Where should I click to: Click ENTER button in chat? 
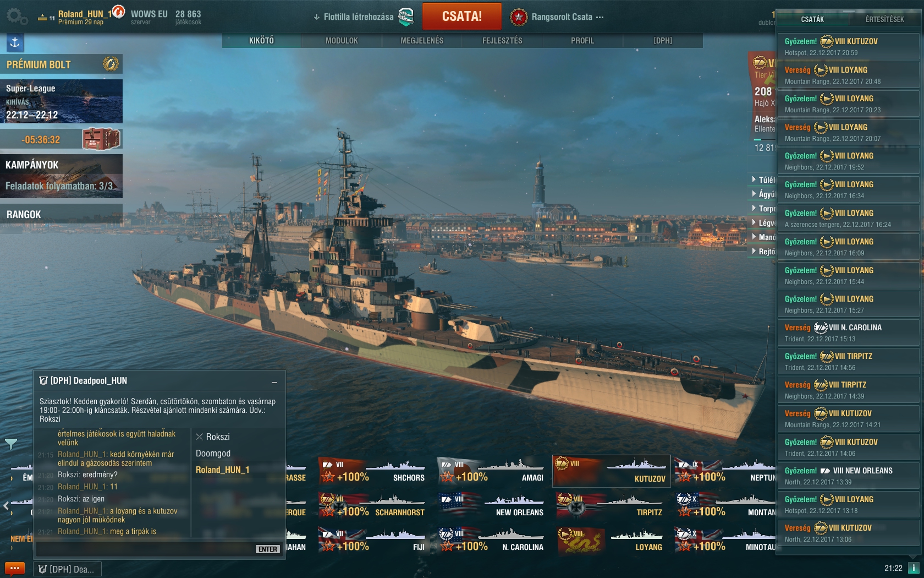(268, 549)
